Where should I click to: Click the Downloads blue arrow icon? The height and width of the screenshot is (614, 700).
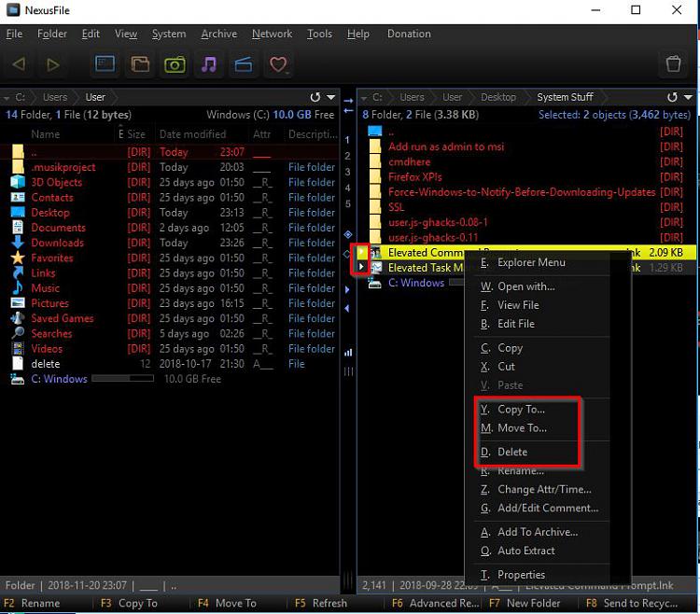(18, 243)
